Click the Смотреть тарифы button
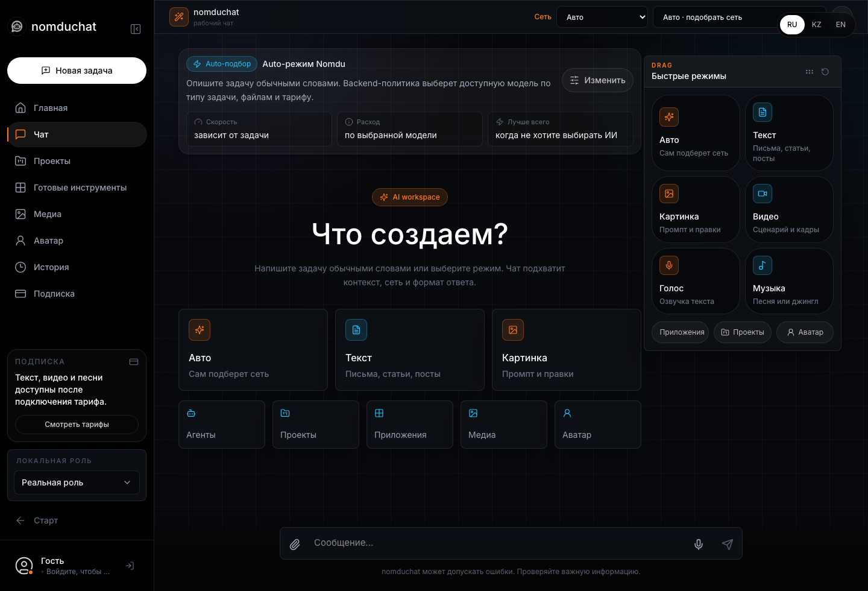The height and width of the screenshot is (591, 868). [x=77, y=425]
